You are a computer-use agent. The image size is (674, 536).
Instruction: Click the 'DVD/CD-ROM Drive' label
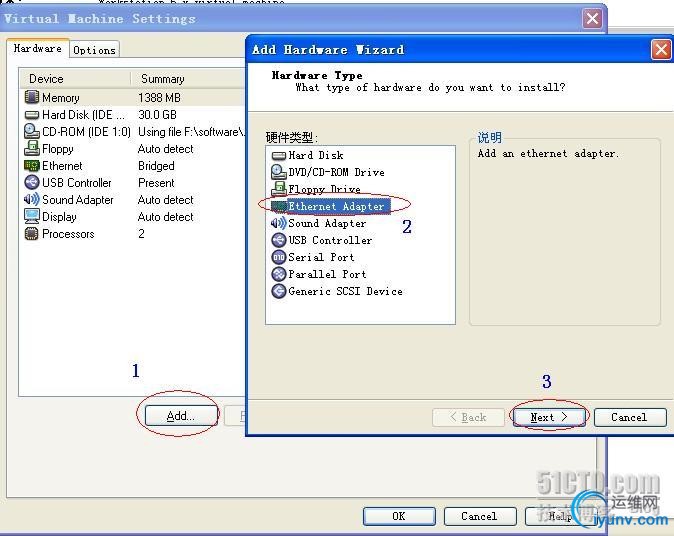tap(337, 172)
